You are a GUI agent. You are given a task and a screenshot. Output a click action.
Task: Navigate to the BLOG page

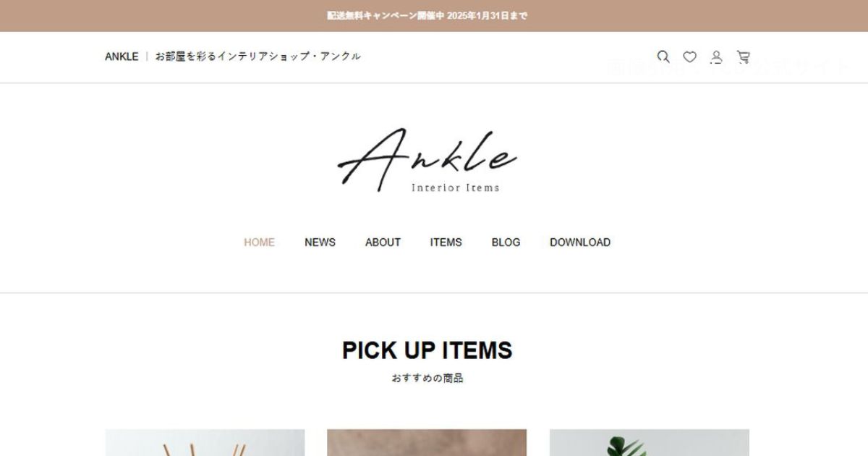coord(506,242)
